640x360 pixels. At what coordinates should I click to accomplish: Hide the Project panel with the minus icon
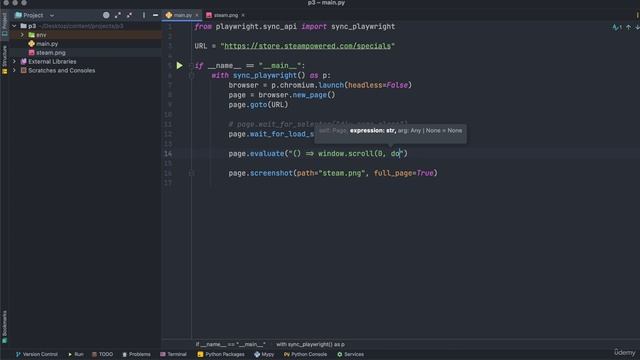[x=156, y=15]
